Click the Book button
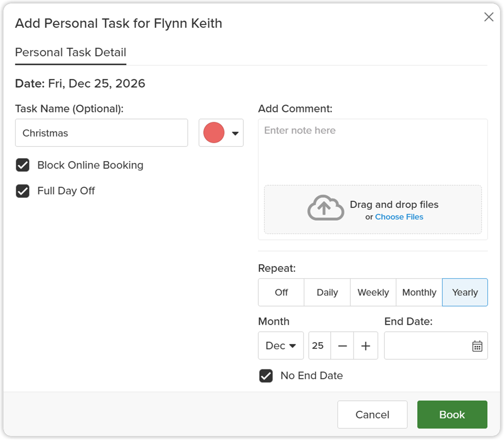Image resolution: width=504 pixels, height=440 pixels. tap(452, 415)
